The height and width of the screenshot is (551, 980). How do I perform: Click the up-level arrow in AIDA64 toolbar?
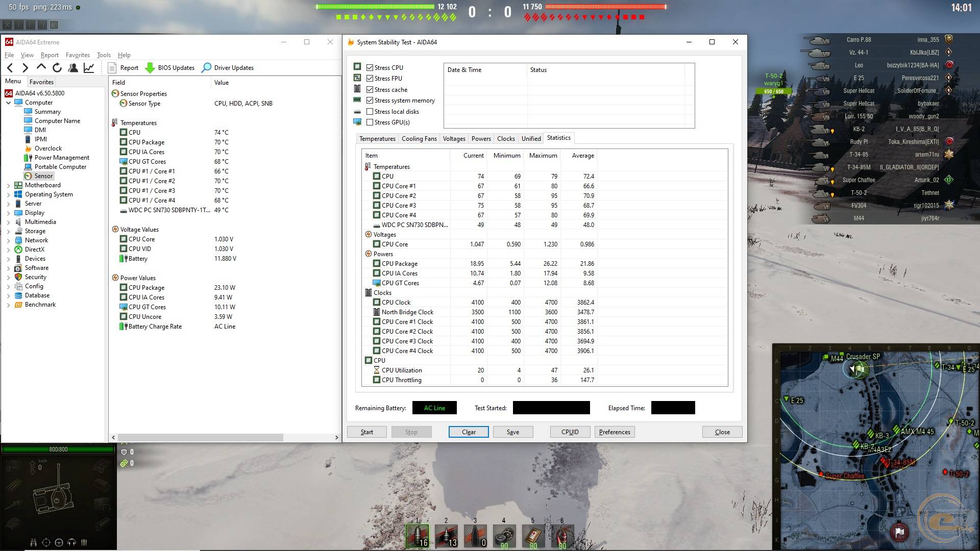click(x=41, y=67)
